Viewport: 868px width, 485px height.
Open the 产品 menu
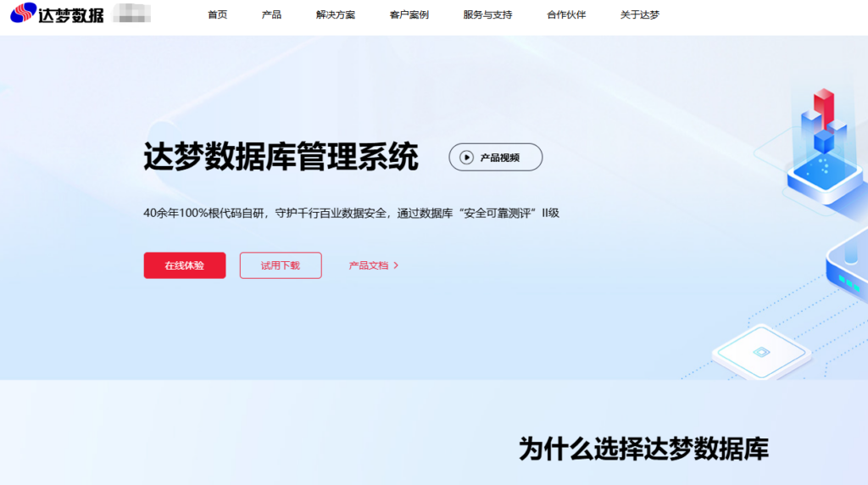tap(271, 15)
